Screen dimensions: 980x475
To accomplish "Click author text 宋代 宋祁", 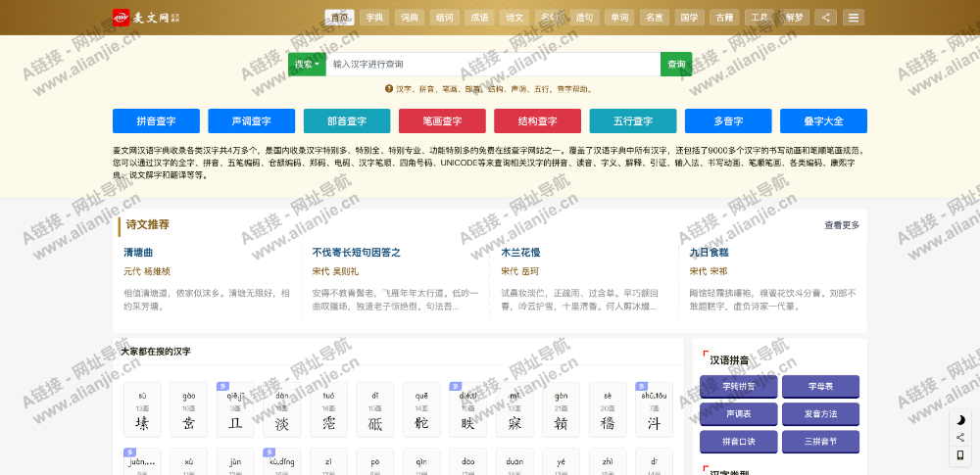I will 709,271.
